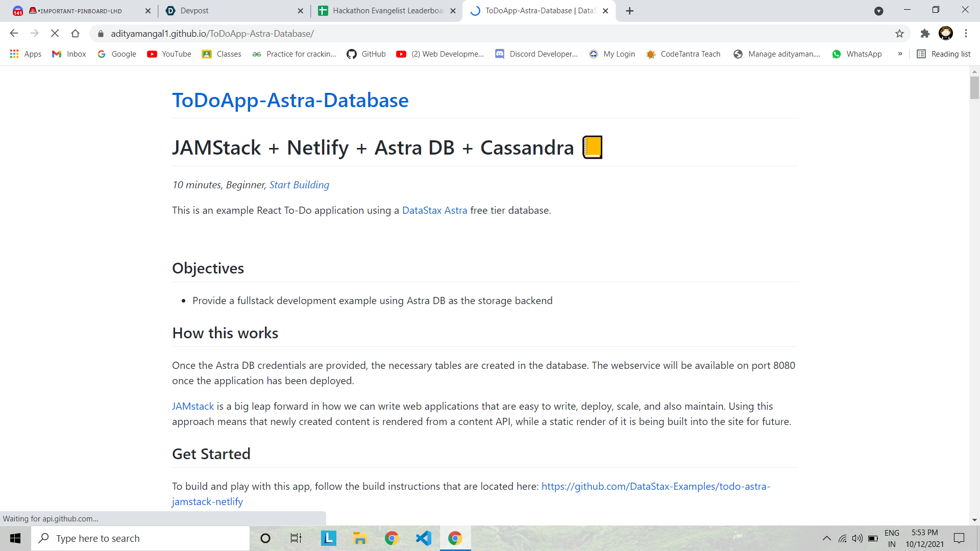Bookmark this page with the star icon
The height and width of the screenshot is (551, 980).
[899, 34]
